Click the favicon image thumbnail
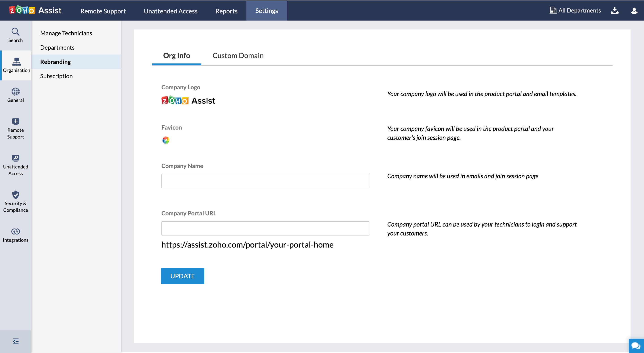Image resolution: width=644 pixels, height=353 pixels. [166, 140]
